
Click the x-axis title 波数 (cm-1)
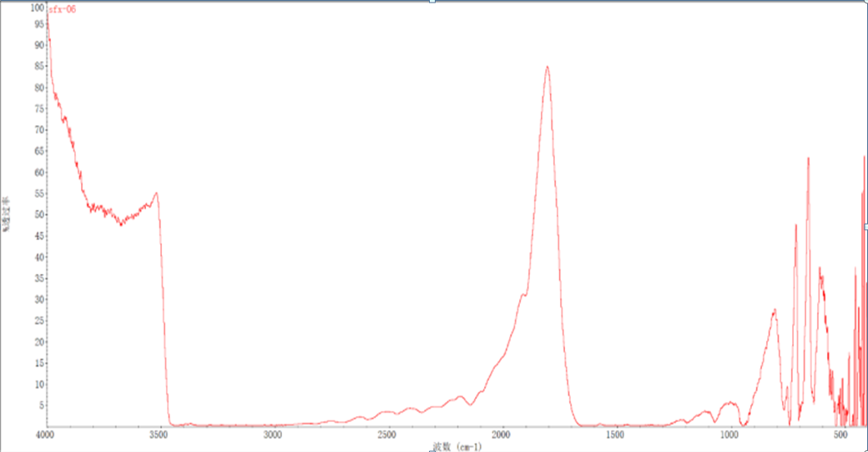(x=457, y=447)
